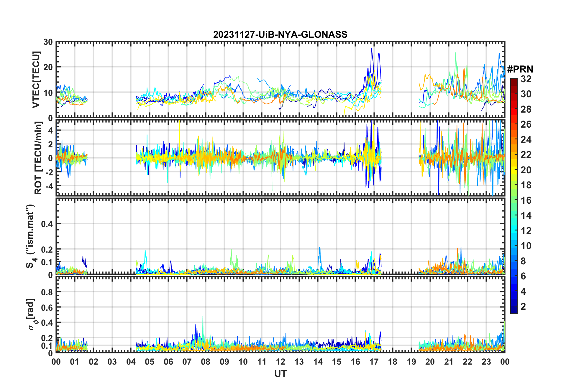Viewport: 561px width, 392px height.
Task: Select the UT x-axis label
Action: tap(280, 374)
